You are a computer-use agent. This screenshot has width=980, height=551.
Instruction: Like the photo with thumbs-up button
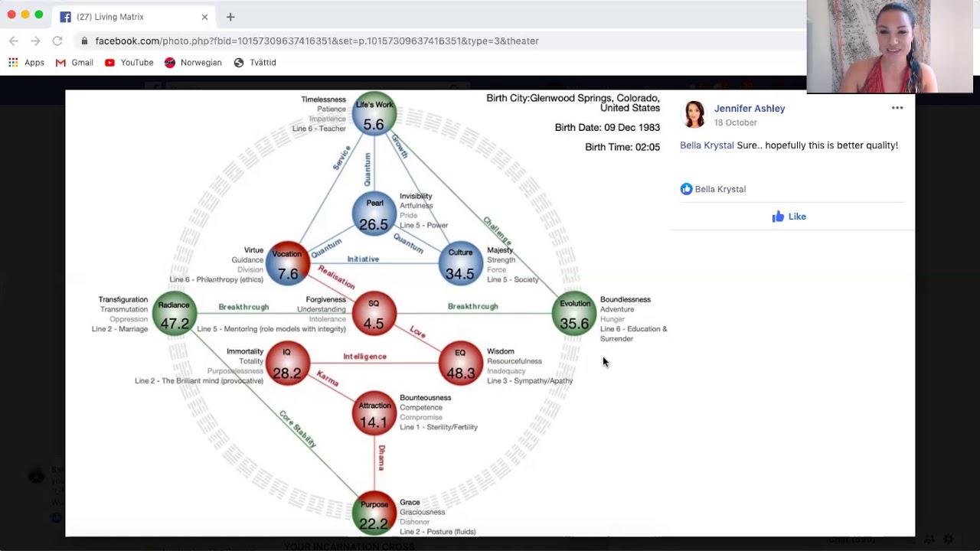[x=789, y=217]
